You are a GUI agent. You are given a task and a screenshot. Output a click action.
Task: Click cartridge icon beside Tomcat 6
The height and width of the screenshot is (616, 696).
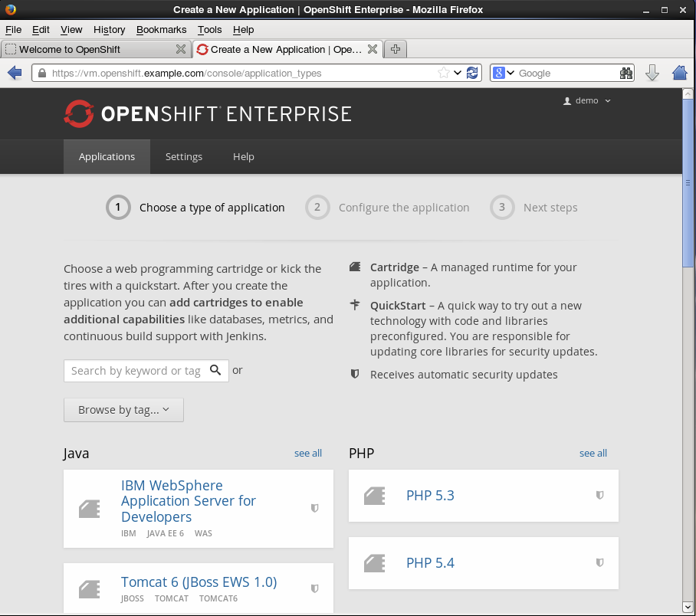pyautogui.click(x=89, y=589)
